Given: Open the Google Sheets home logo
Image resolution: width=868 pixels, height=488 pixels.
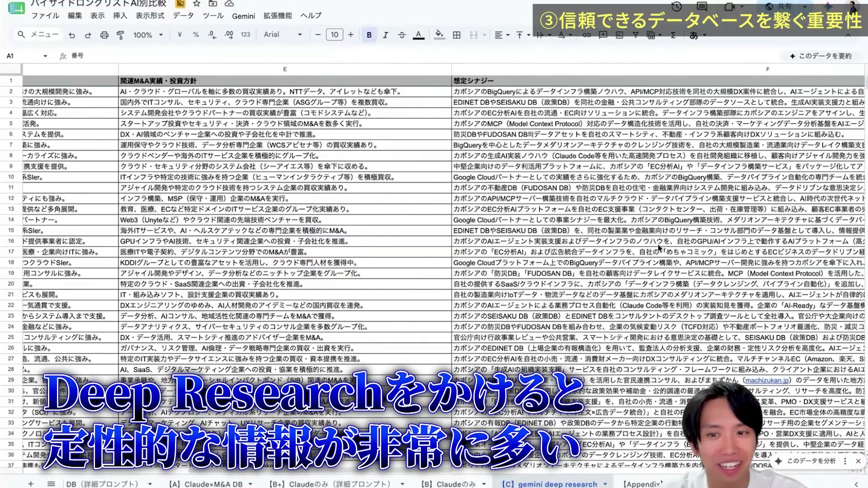Looking at the screenshot, I should coord(17,8).
